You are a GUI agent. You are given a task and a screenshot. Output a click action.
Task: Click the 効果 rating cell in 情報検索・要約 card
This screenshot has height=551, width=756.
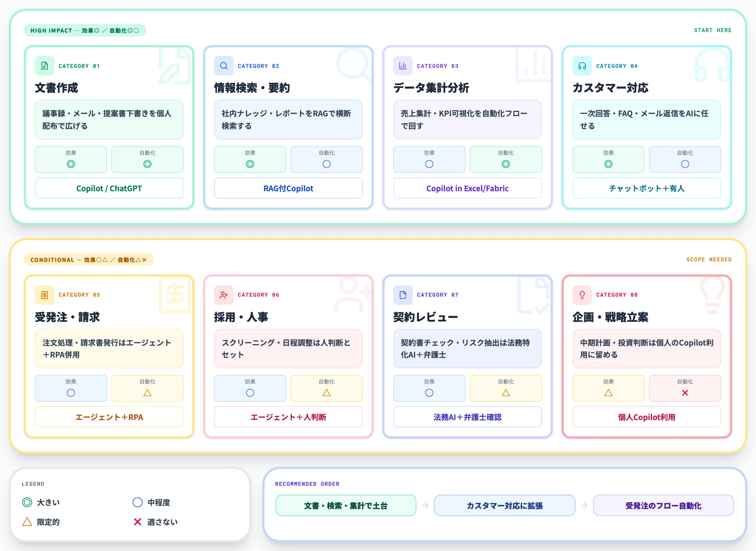coord(250,159)
